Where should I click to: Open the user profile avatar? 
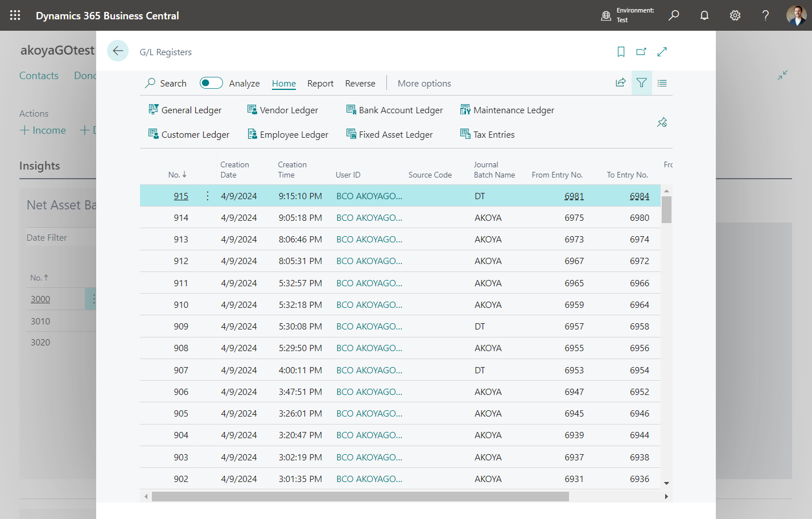(x=796, y=15)
